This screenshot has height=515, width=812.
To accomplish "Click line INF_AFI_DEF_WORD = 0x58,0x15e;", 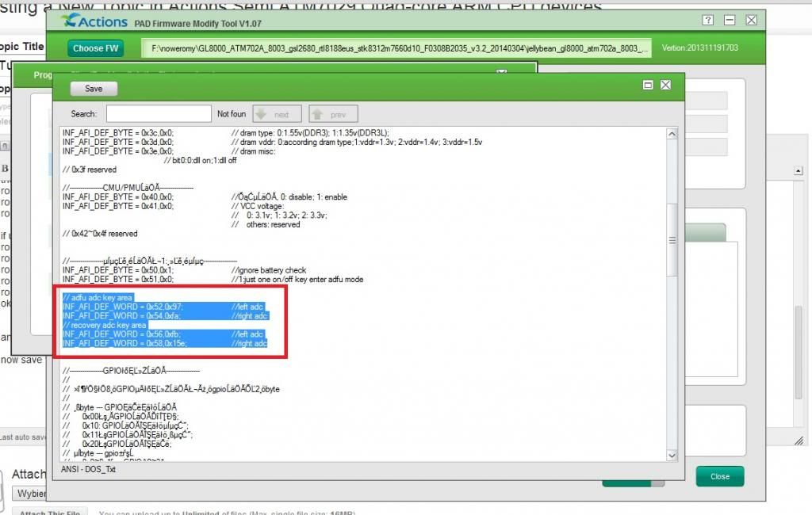I will click(x=124, y=344).
